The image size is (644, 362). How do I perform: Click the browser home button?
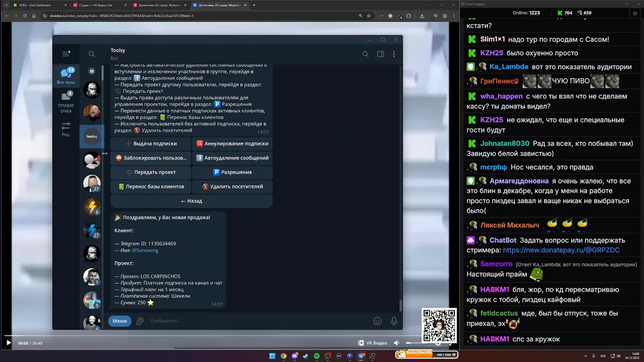[34, 16]
